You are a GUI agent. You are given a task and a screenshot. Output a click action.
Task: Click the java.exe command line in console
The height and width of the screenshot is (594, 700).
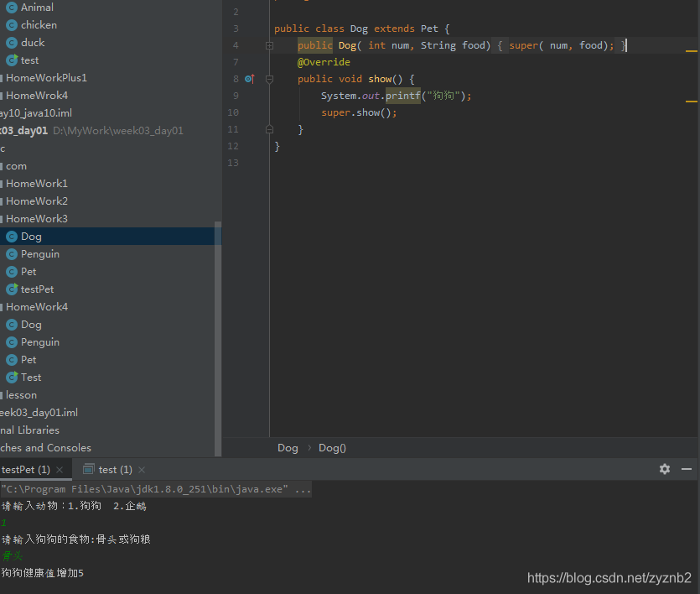(156, 489)
